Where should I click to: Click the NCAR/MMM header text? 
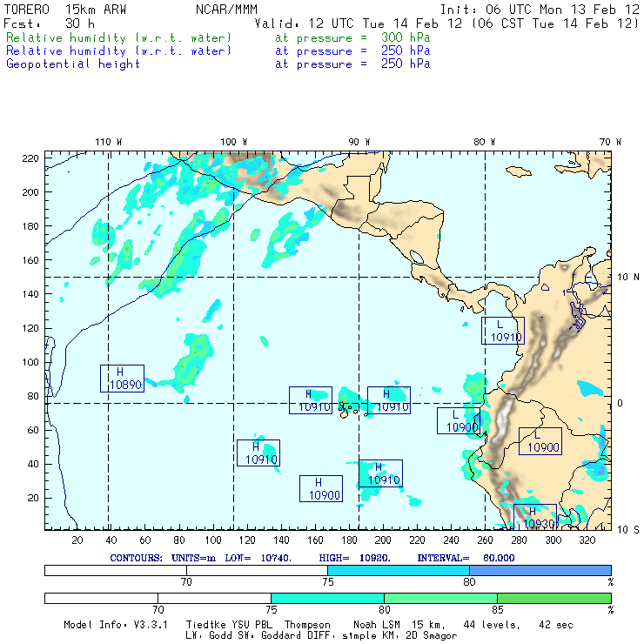(226, 10)
